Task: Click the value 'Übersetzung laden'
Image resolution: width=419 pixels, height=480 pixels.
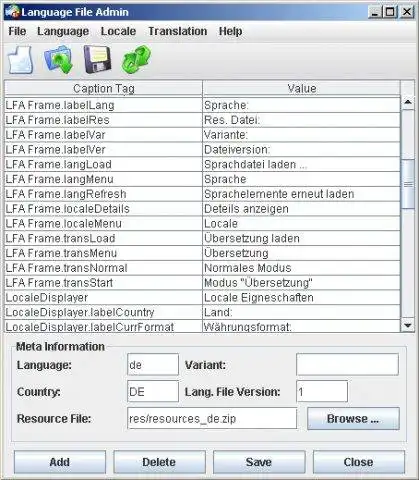Action: 301,238
